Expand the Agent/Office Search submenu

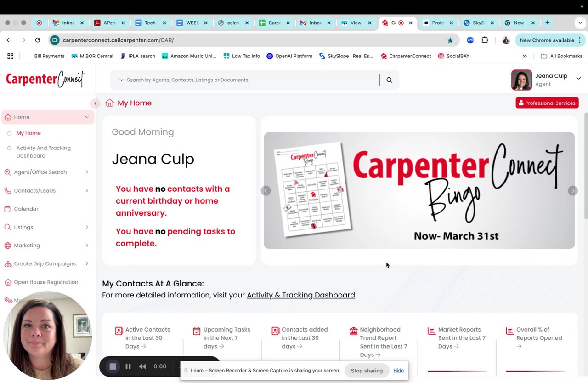click(x=87, y=172)
